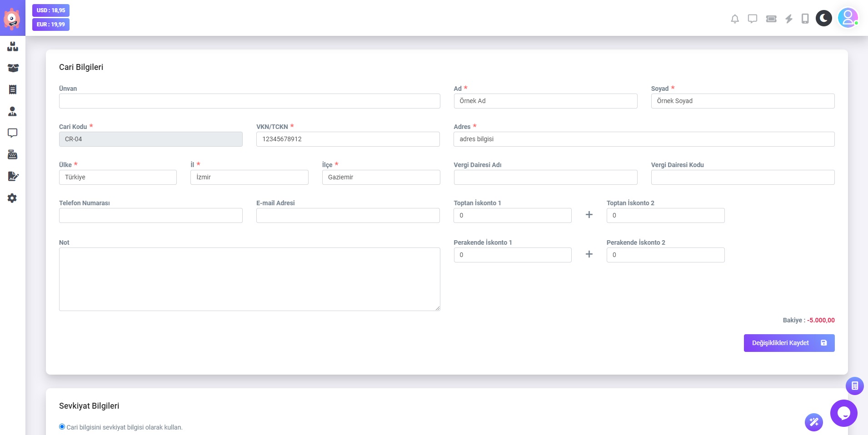
Task: Click the receipt icon in the sidebar
Action: [13, 89]
